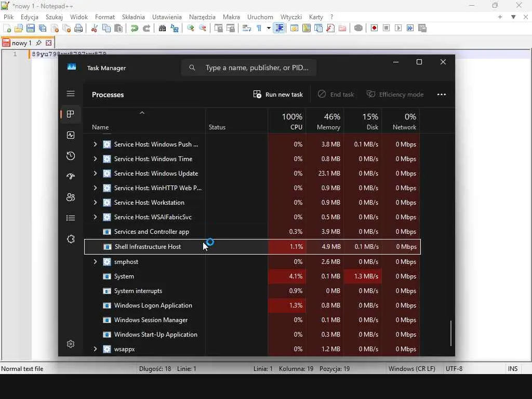Click Run macro multiple times icon
The image size is (532, 399).
pos(410,28)
